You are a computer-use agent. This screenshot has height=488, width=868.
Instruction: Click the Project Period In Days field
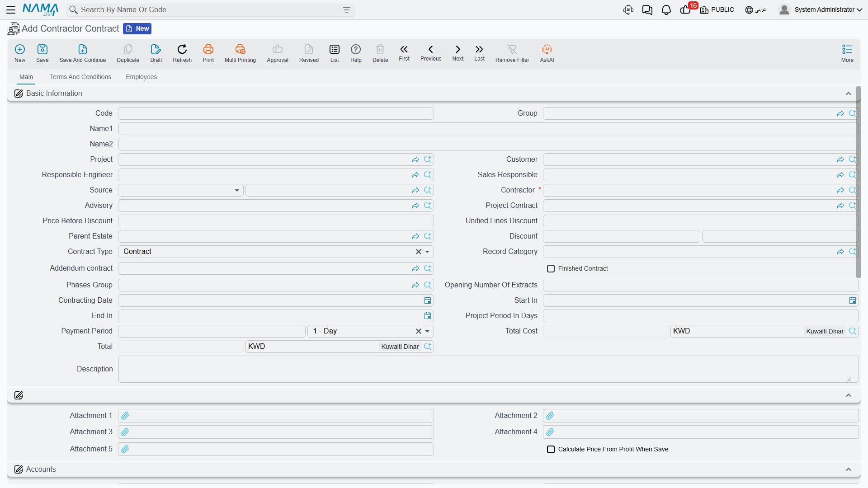click(701, 316)
